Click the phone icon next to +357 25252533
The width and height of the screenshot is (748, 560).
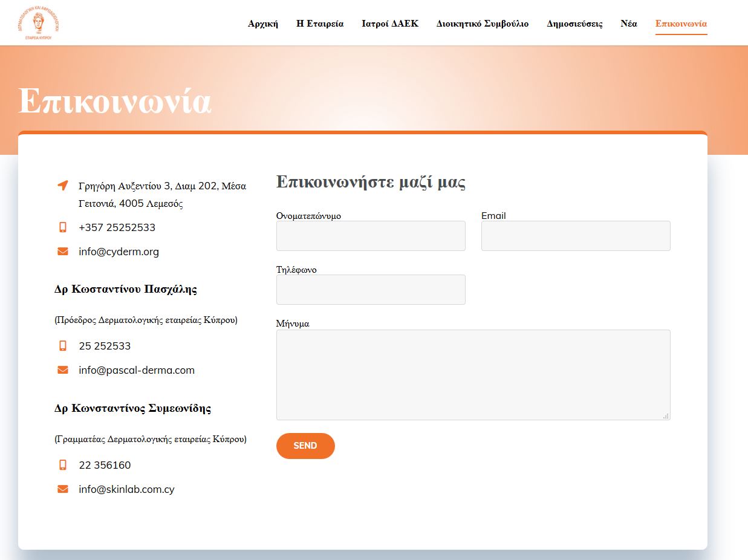tap(62, 227)
